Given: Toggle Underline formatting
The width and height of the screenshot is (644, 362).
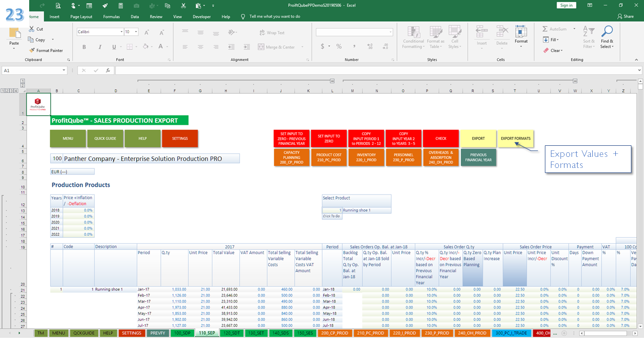Looking at the screenshot, I should (x=114, y=47).
